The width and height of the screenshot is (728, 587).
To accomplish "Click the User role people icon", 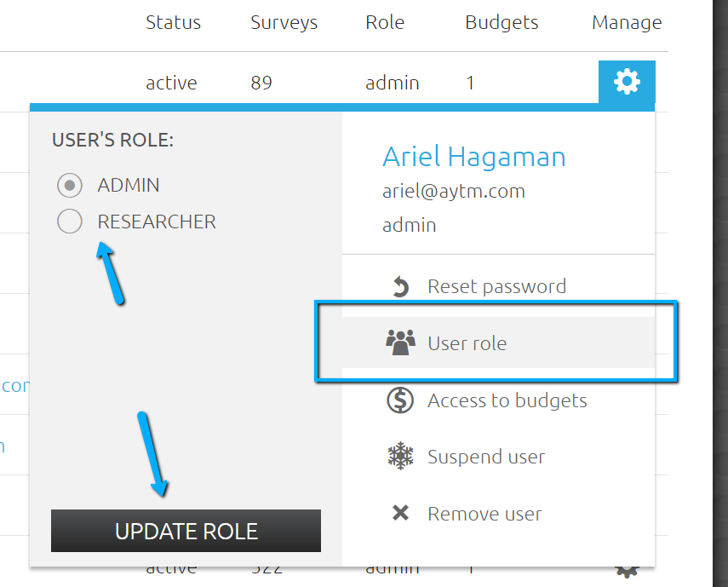I will pyautogui.click(x=400, y=342).
